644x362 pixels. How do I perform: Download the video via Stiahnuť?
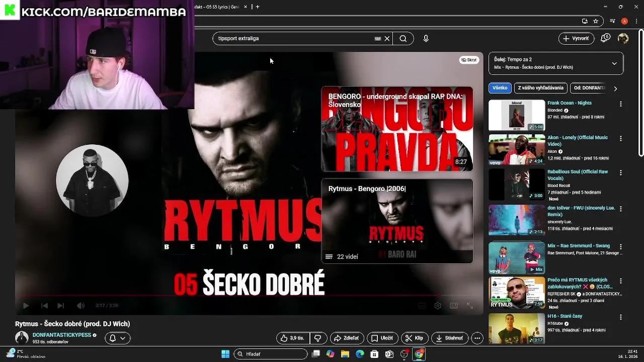pos(450,338)
